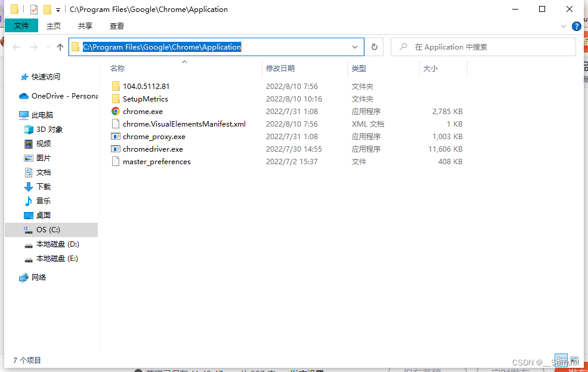Sort files by 类型 column
Screen dimensions: 588x372
click(359, 68)
